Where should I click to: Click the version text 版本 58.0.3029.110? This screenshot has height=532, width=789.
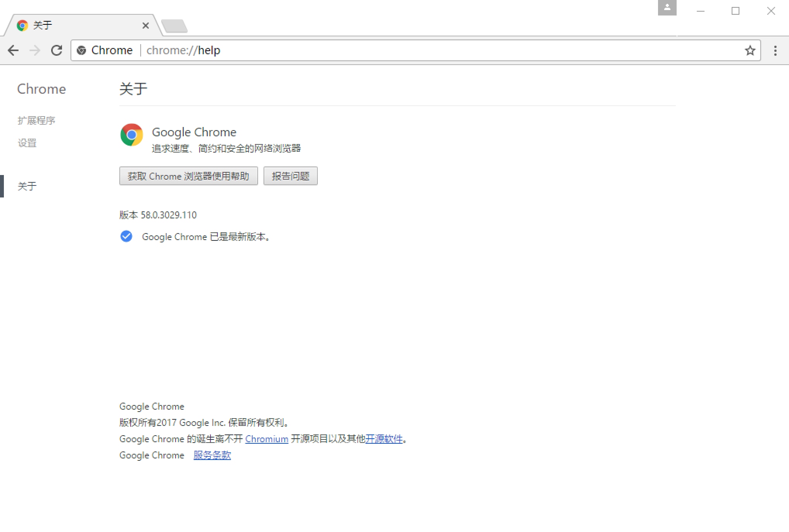click(x=158, y=215)
